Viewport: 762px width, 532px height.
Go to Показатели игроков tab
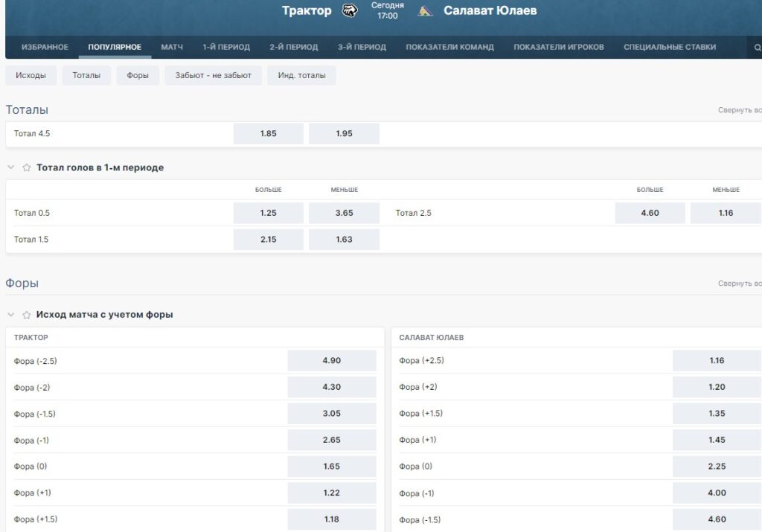tap(559, 47)
